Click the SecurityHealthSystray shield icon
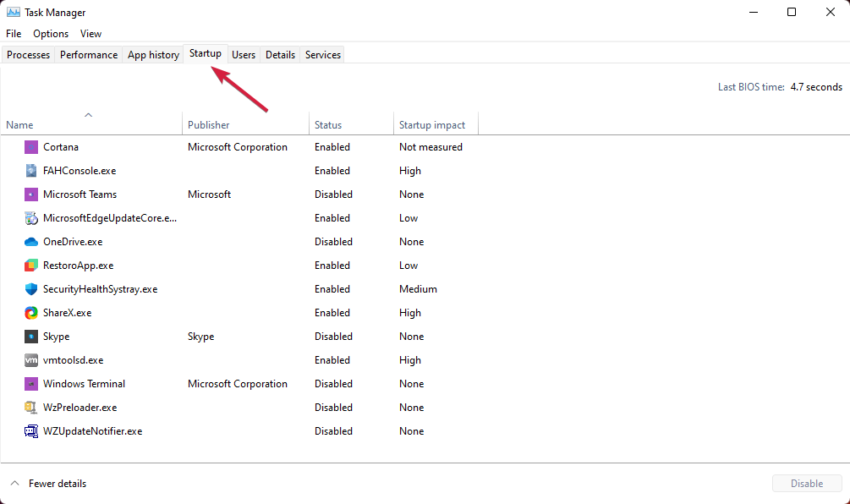Image resolution: width=850 pixels, height=504 pixels. [x=31, y=289]
